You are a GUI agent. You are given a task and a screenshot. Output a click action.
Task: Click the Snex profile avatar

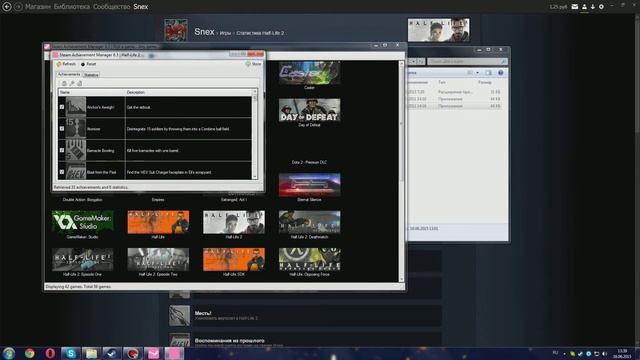point(176,30)
